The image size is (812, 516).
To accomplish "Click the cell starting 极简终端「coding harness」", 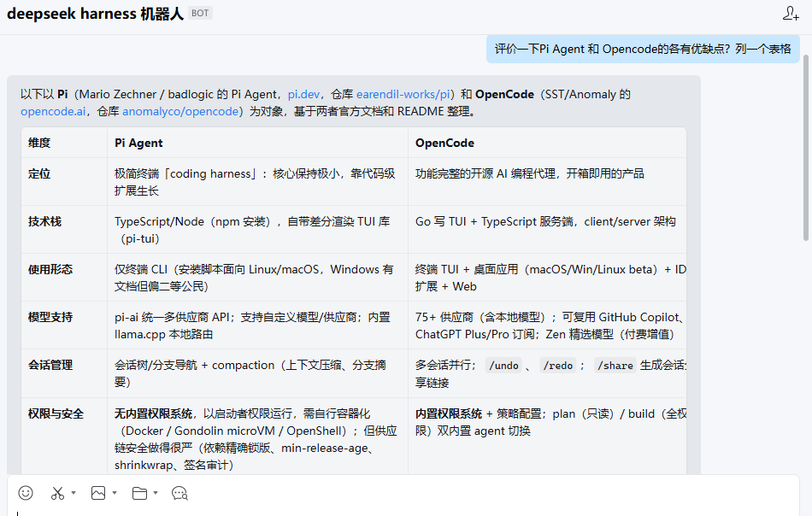I will [257, 182].
